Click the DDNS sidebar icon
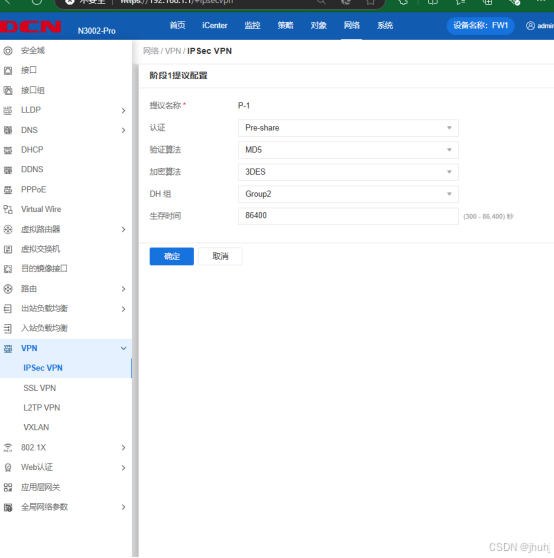The height and width of the screenshot is (558, 554). coord(8,170)
